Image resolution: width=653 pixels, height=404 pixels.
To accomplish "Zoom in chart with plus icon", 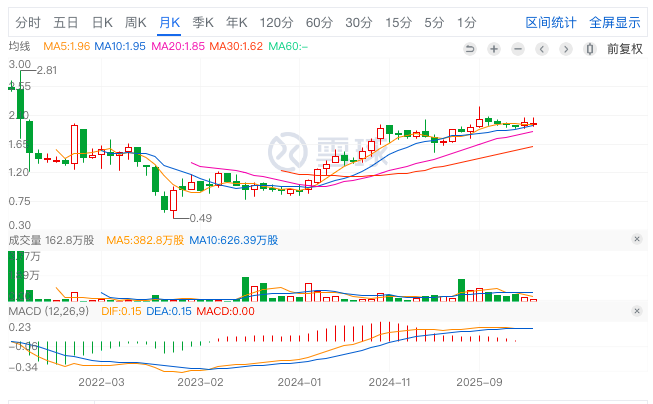I will (494, 49).
